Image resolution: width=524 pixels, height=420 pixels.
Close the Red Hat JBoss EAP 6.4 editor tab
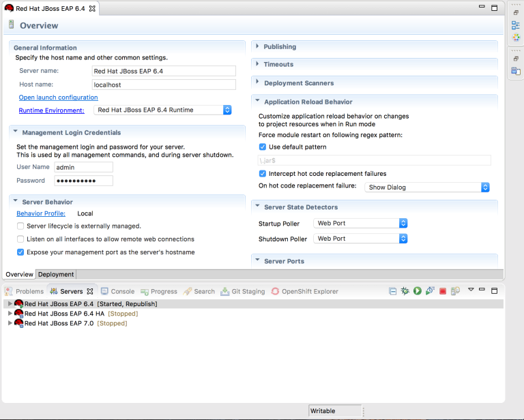[x=92, y=9]
